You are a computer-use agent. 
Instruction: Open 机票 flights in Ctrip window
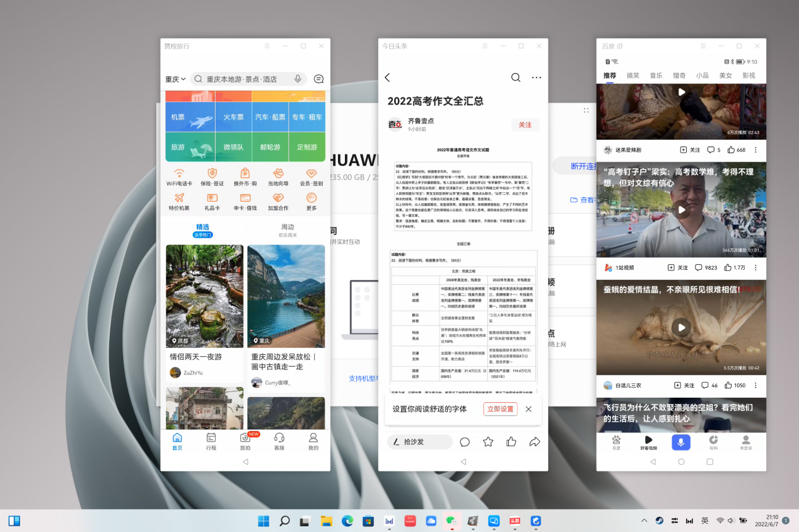click(190, 117)
